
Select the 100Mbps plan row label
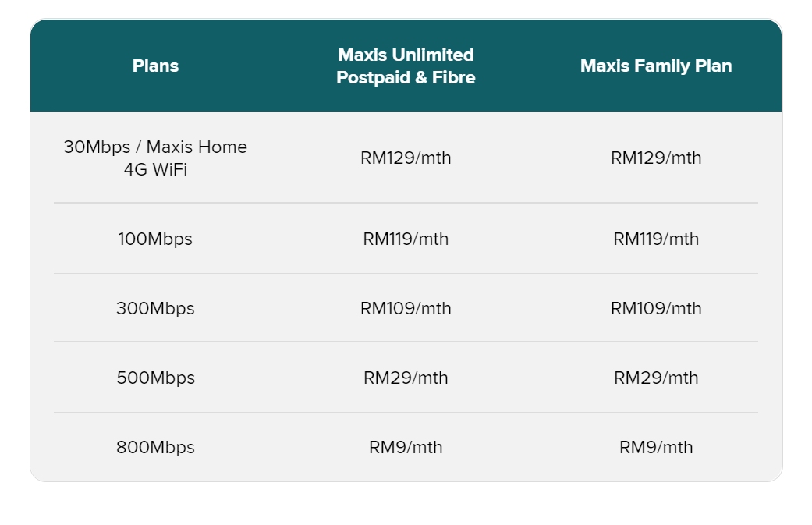click(x=155, y=239)
